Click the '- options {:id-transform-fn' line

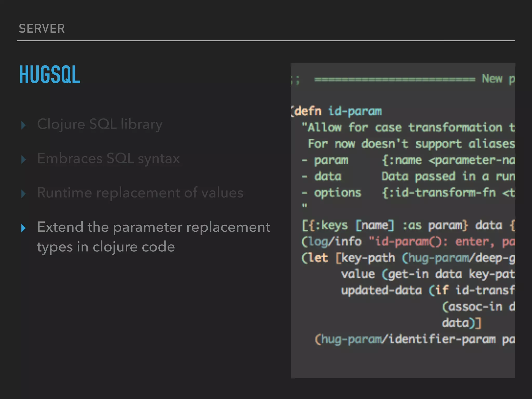click(408, 193)
